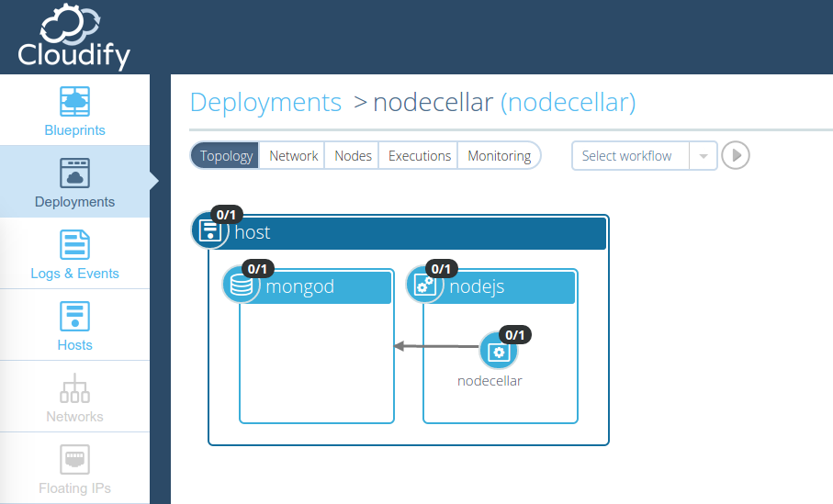Open the Hosts sidebar icon
The image size is (833, 504).
tap(75, 317)
